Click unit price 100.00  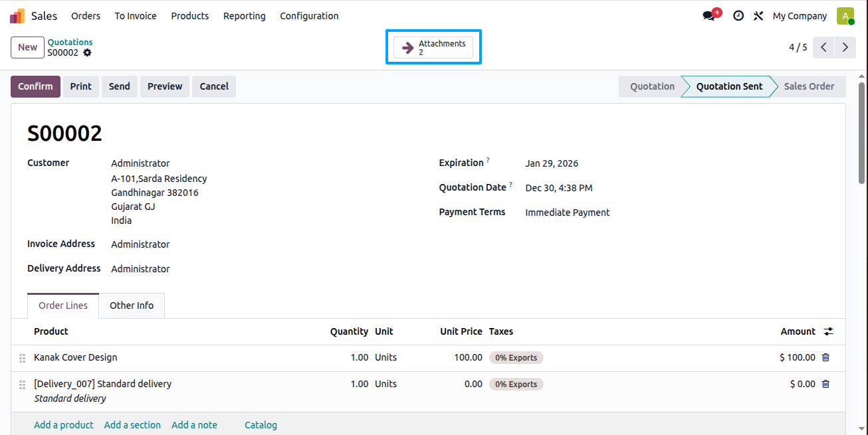[468, 357]
